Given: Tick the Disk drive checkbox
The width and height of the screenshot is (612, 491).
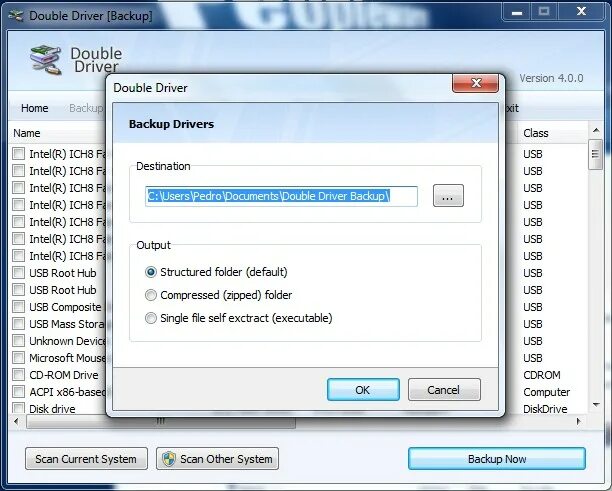Looking at the screenshot, I should 18,408.
